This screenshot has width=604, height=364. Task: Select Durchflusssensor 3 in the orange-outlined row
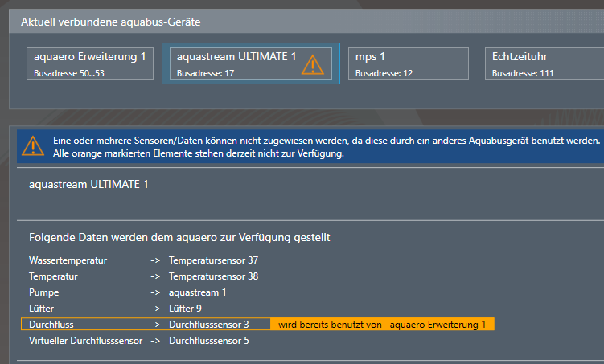209,325
